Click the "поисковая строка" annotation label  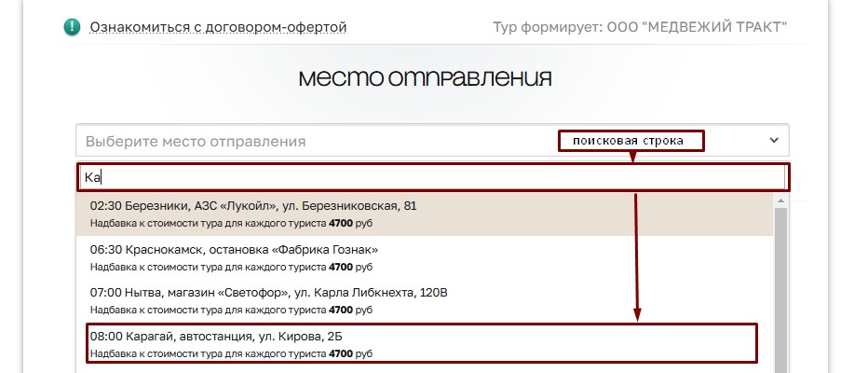coord(630,141)
